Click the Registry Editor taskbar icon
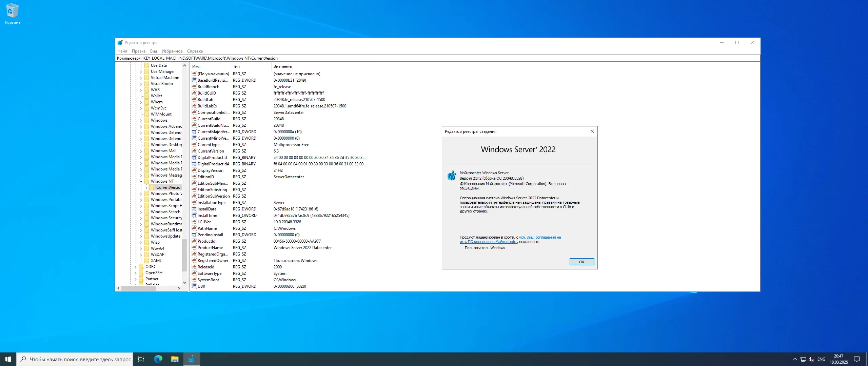 192,359
